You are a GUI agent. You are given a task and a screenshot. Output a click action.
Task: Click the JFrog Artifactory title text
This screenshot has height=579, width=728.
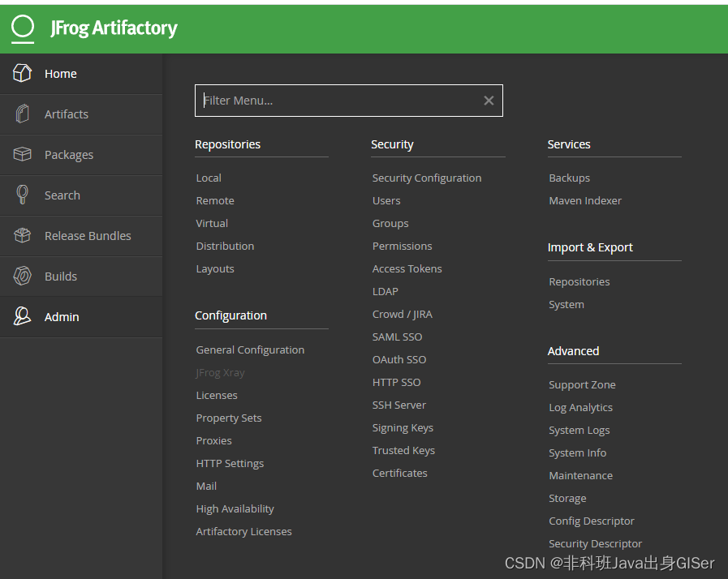pos(114,28)
